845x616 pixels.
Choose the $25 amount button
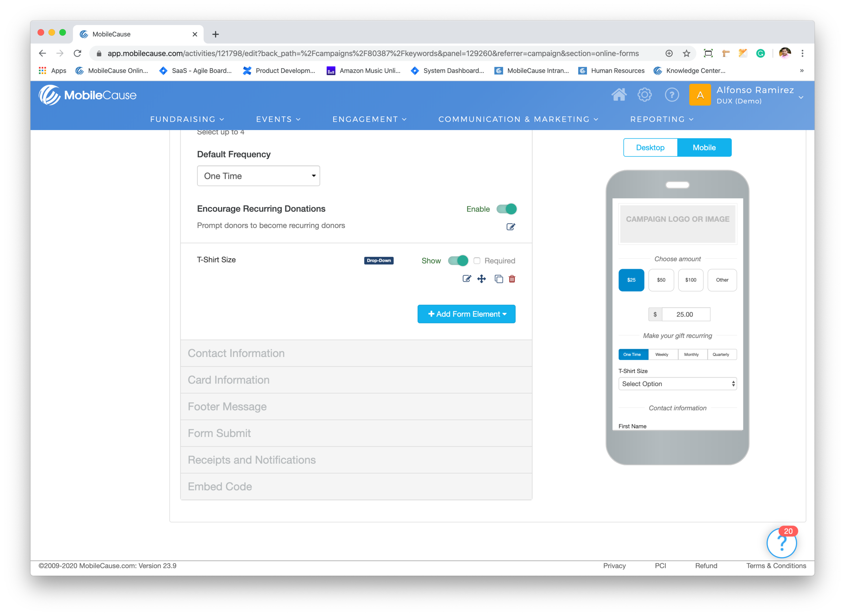pyautogui.click(x=631, y=280)
